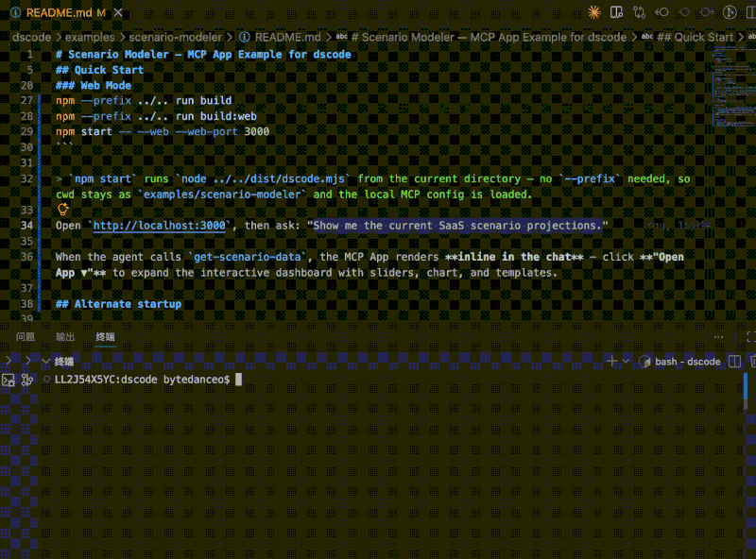Viewport: 756px width, 559px height.
Task: Click the terminal command status circle
Action: (46, 380)
